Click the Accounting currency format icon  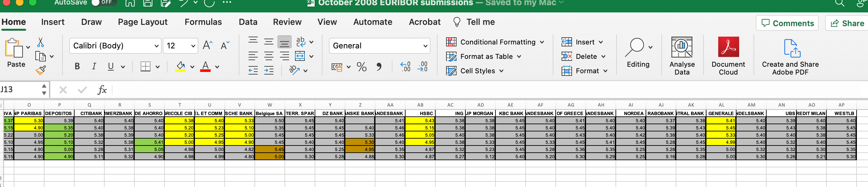[337, 67]
